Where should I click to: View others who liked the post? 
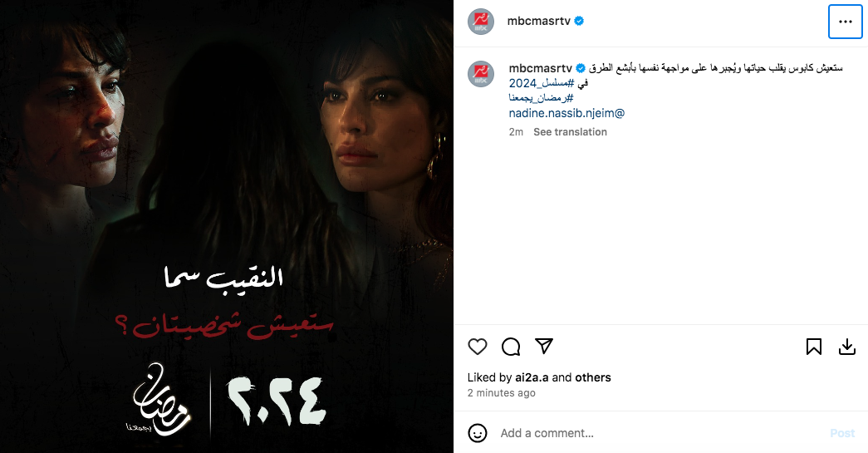coord(593,377)
